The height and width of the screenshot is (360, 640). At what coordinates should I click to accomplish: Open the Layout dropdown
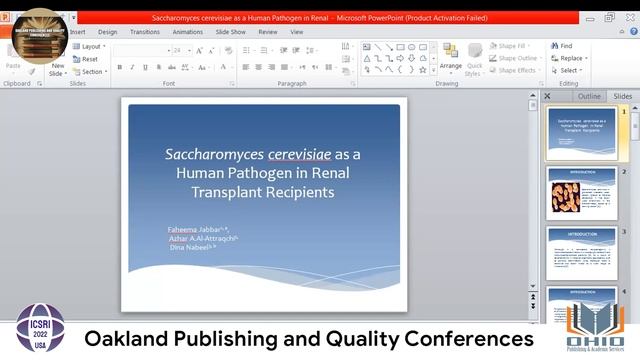(89, 47)
